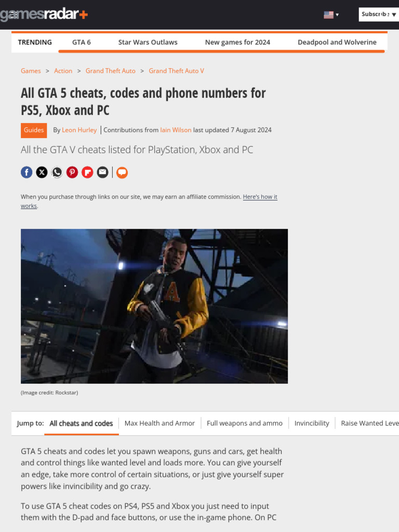Share via the WhatsApp icon
Viewport: 399px width, 532px height.
tap(57, 172)
